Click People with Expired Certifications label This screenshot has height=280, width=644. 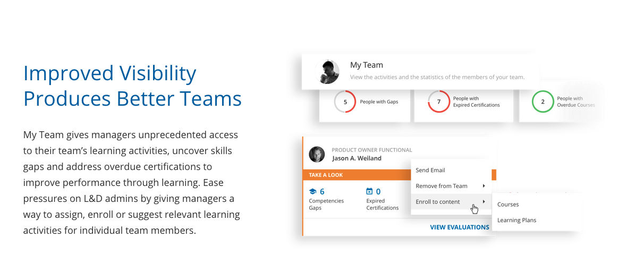[x=476, y=102]
